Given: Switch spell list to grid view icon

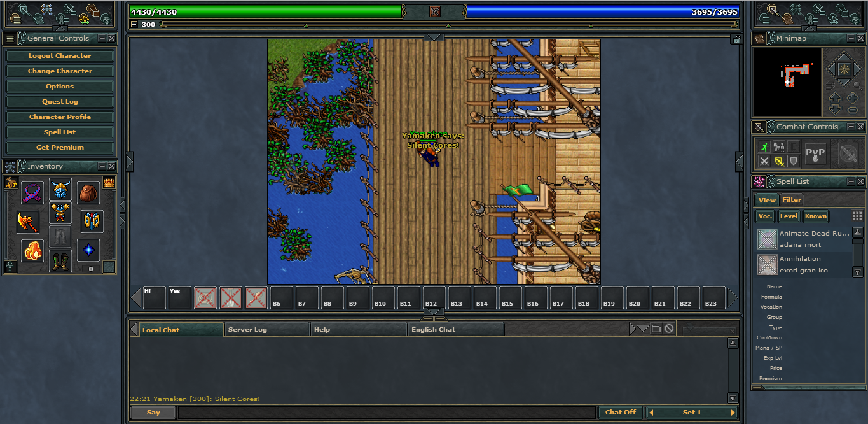Looking at the screenshot, I should (857, 216).
